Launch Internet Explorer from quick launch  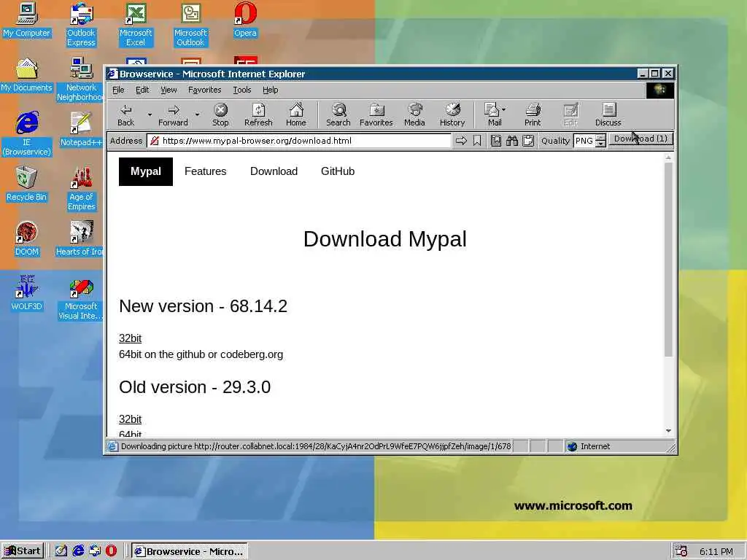pos(78,551)
